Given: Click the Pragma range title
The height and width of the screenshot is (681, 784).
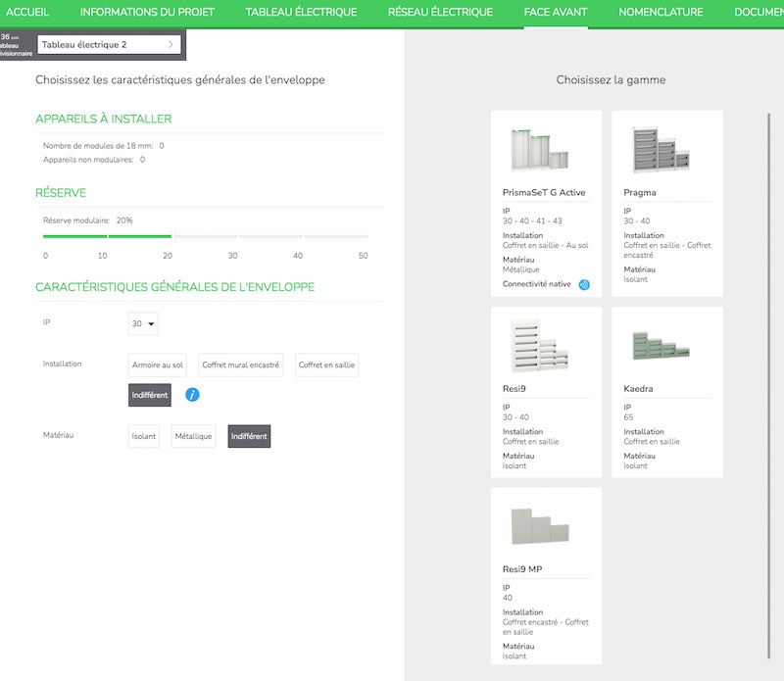Looking at the screenshot, I should (640, 193).
